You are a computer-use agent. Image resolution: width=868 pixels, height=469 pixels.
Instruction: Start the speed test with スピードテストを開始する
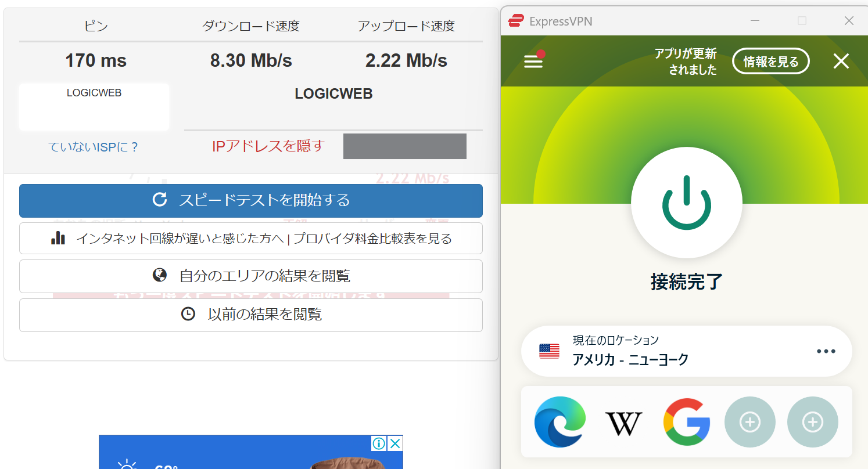251,201
